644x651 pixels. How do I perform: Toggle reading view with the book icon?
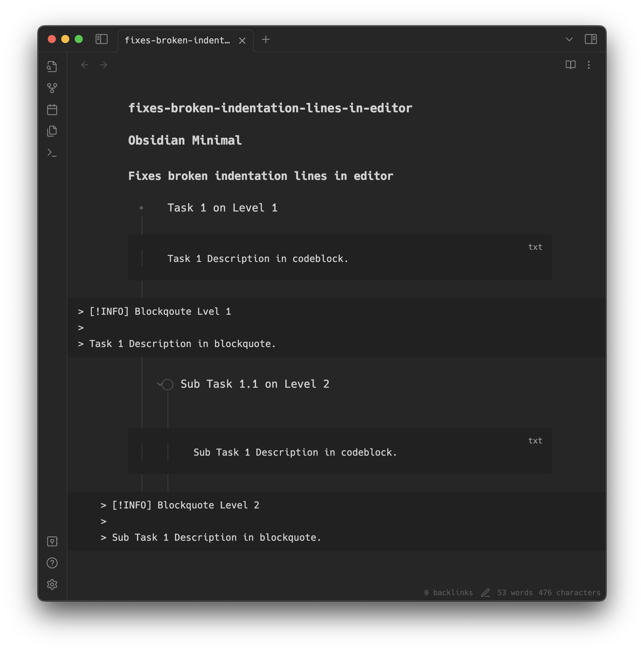571,65
